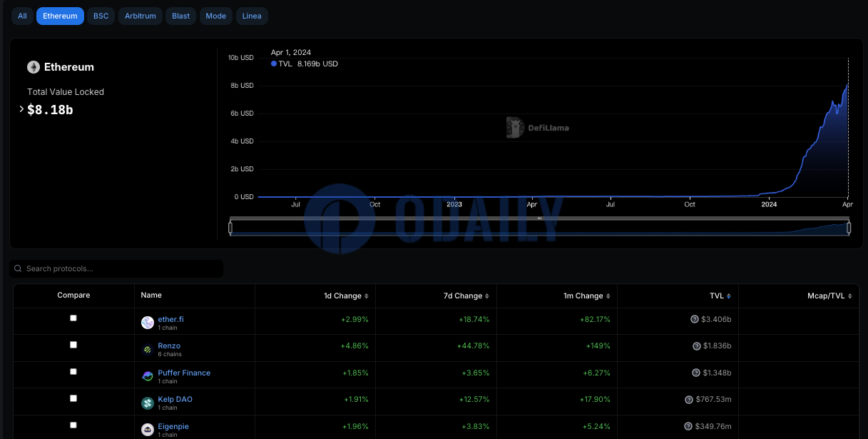Click the help icon beside Renzo TVL
This screenshot has height=439, width=868.
point(696,345)
